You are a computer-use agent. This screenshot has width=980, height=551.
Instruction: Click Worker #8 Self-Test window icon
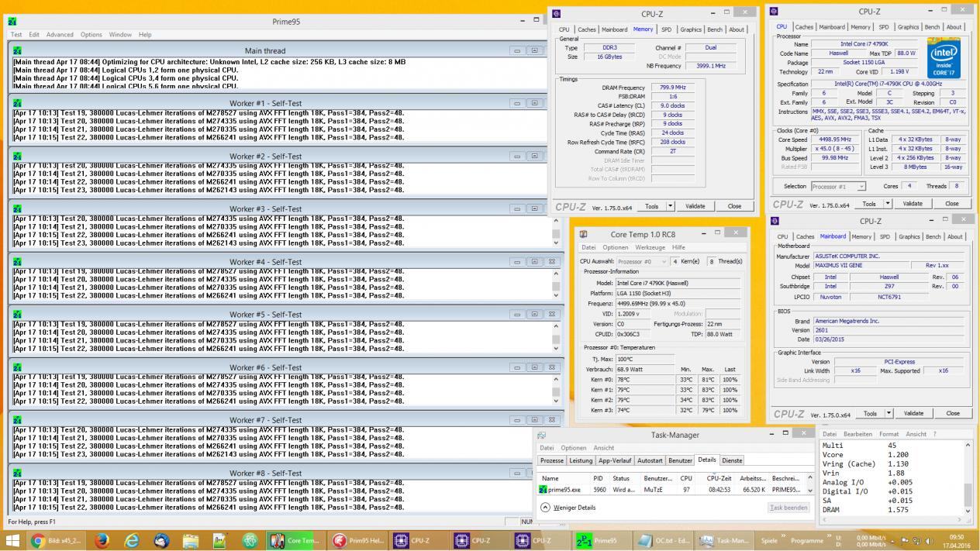[x=17, y=473]
